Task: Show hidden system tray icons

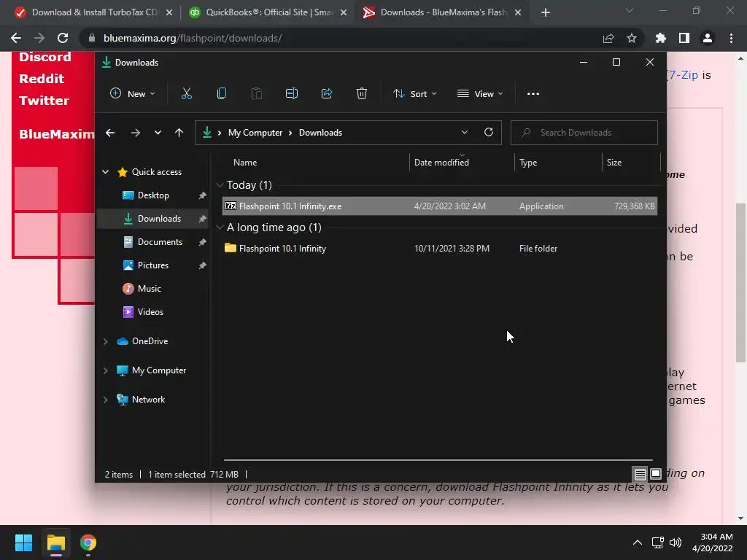Action: pos(638,542)
